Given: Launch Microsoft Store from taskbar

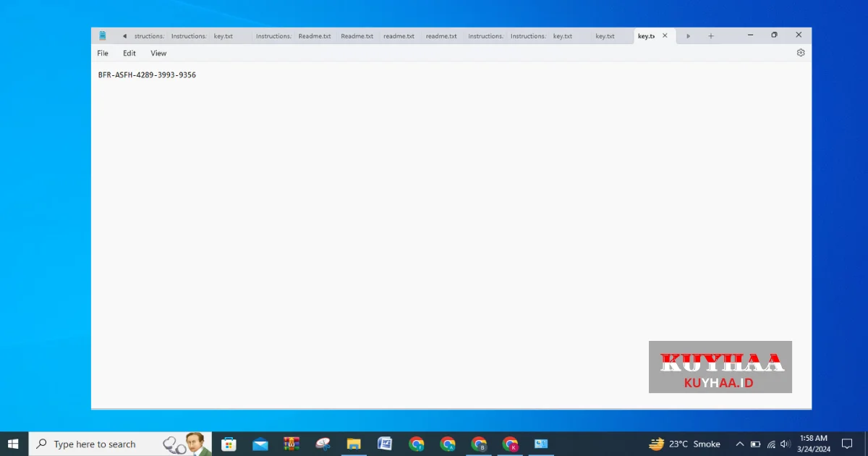Looking at the screenshot, I should coord(229,444).
